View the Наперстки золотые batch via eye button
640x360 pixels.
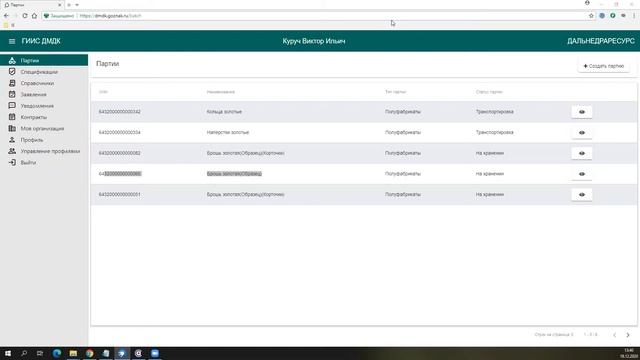[582, 133]
